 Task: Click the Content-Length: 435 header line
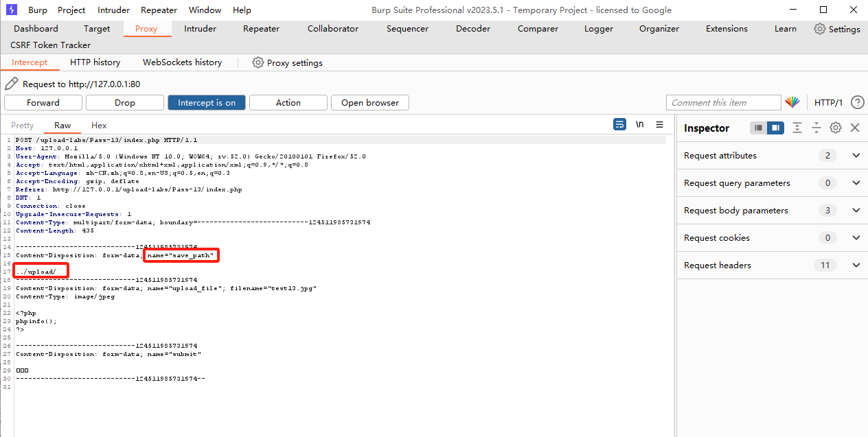55,231
